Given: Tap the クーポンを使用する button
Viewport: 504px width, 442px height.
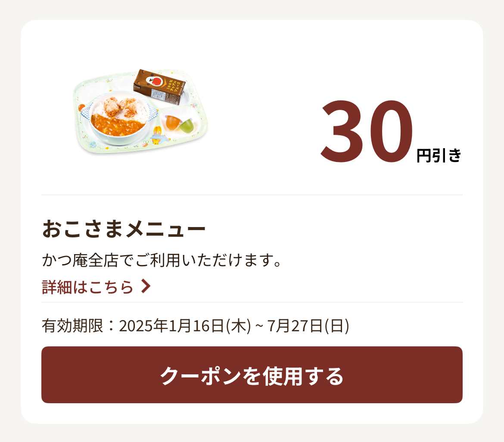Looking at the screenshot, I should (252, 375).
